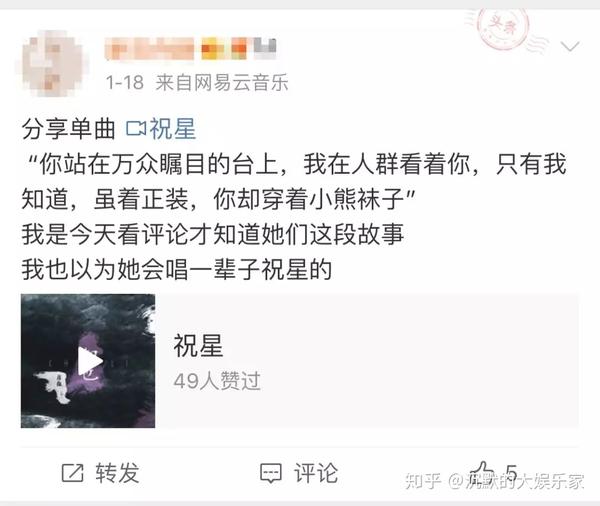600x506 pixels.
Task: View the 49人赞过 likes count
Action: pyautogui.click(x=217, y=381)
